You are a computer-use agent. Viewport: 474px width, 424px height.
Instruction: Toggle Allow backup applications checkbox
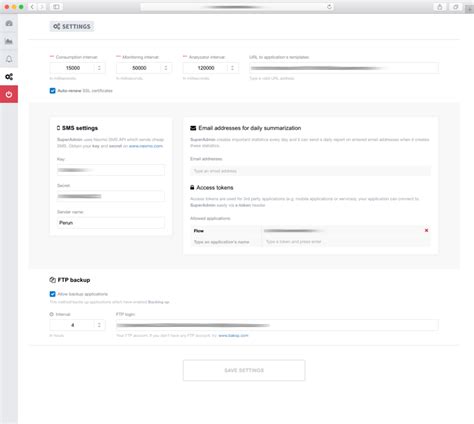52,294
